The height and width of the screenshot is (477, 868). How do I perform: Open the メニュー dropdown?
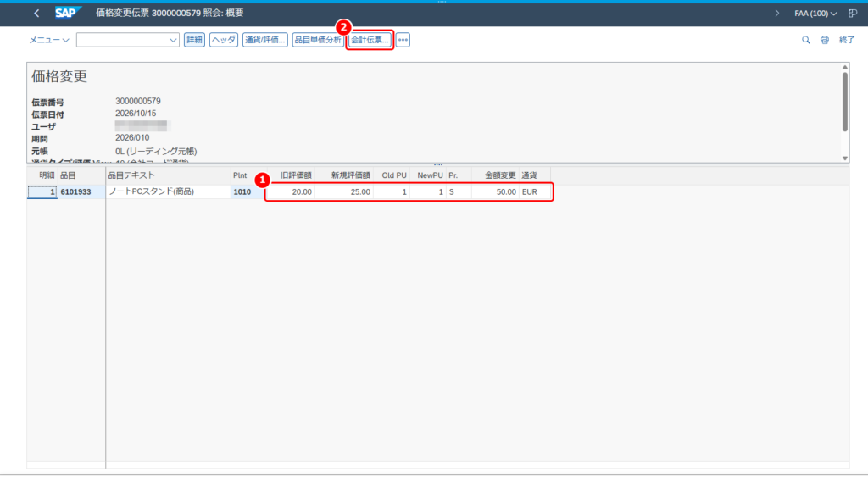[x=48, y=40]
